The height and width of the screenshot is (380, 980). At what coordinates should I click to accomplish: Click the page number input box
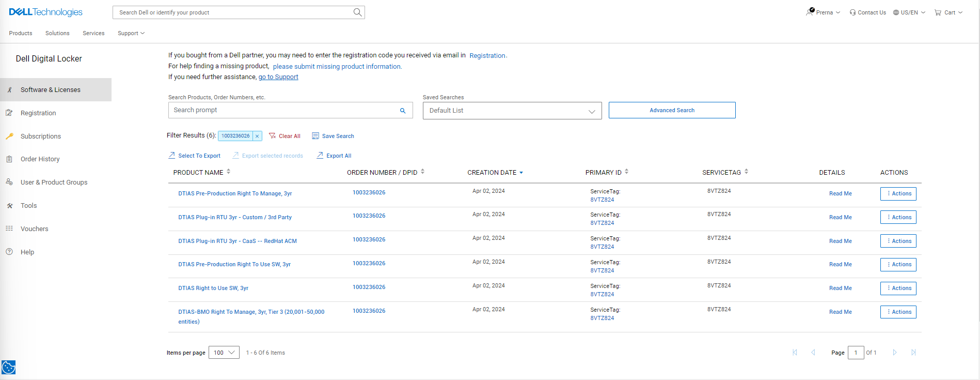click(856, 353)
